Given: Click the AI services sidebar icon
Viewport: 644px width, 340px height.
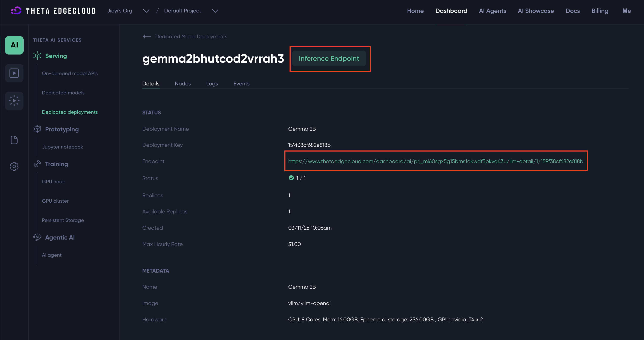Looking at the screenshot, I should point(14,45).
